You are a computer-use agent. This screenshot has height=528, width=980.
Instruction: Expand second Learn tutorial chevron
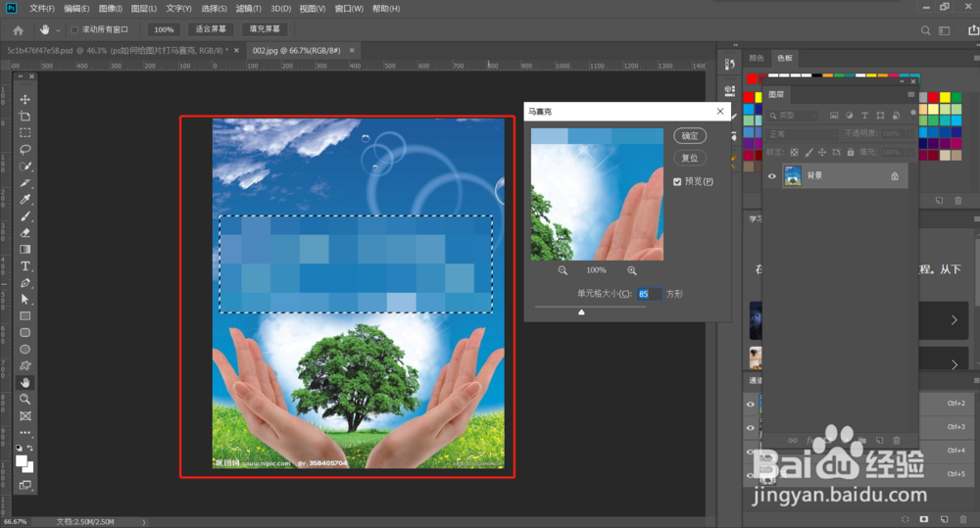click(x=954, y=364)
